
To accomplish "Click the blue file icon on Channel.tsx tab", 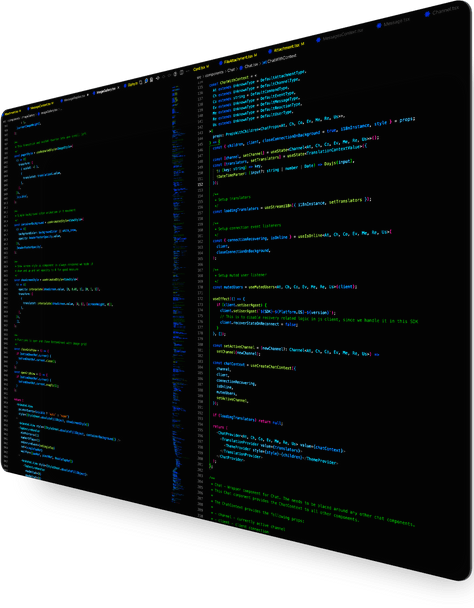I will (427, 14).
